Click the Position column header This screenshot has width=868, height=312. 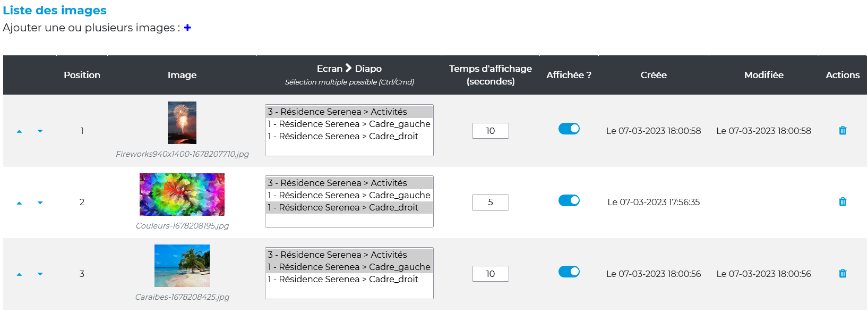point(82,75)
